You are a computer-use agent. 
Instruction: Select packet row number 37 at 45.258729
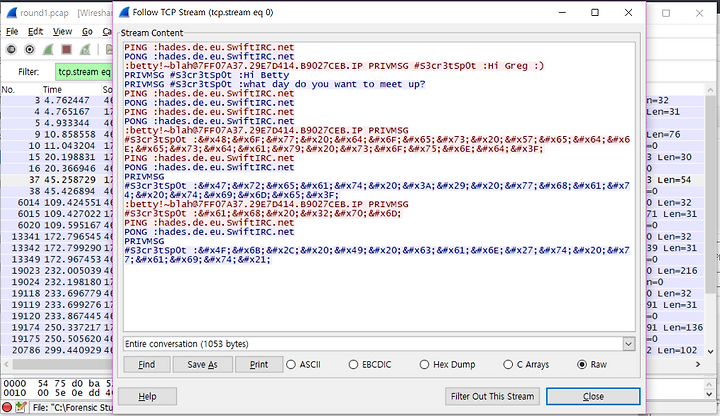pos(56,180)
